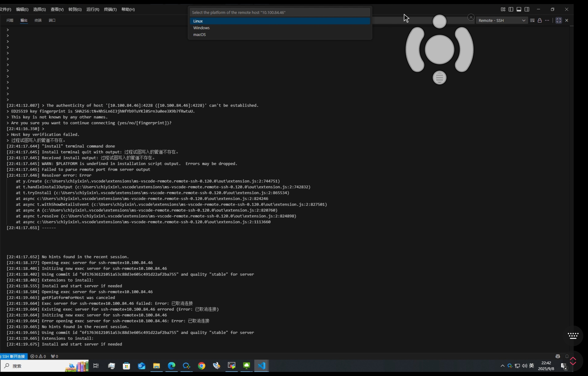Click SSH 断开连接 status bar button
The image size is (588, 376).
pos(13,356)
